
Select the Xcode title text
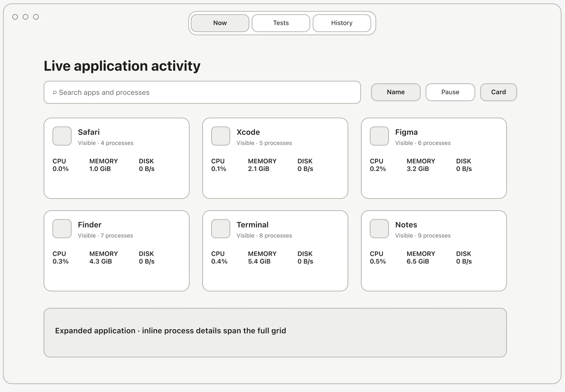coord(248,132)
